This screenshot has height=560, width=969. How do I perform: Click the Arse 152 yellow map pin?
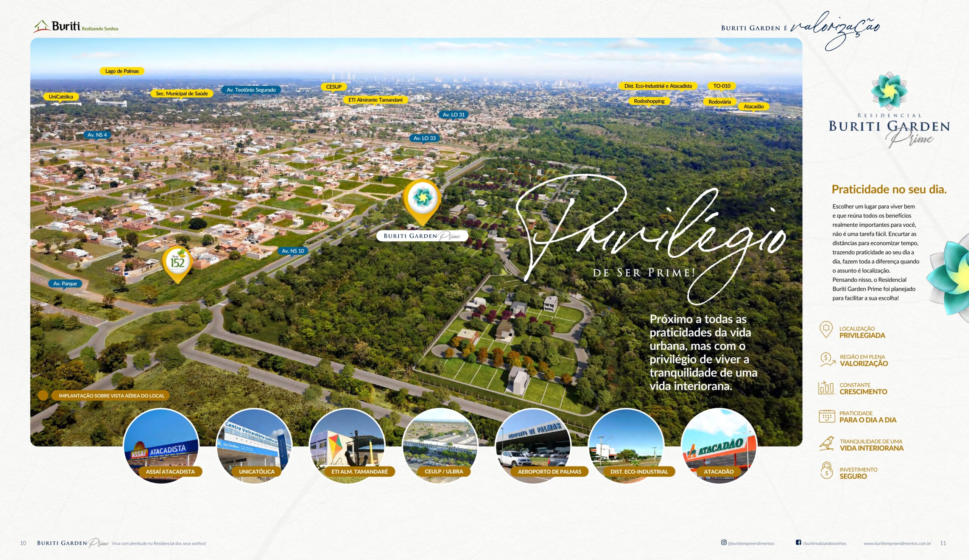[177, 264]
